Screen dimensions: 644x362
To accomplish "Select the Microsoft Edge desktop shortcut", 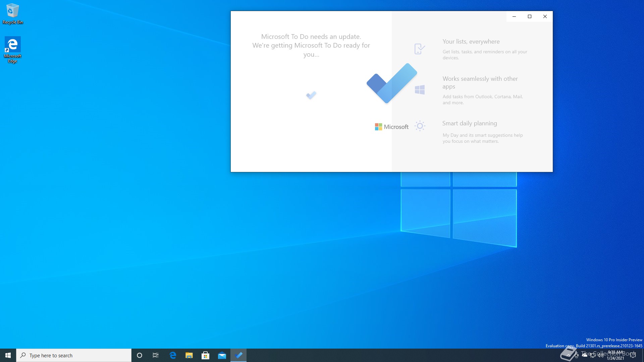I will tap(13, 50).
